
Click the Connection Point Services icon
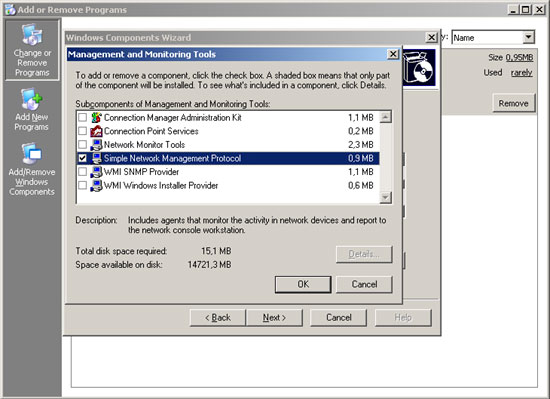point(96,131)
